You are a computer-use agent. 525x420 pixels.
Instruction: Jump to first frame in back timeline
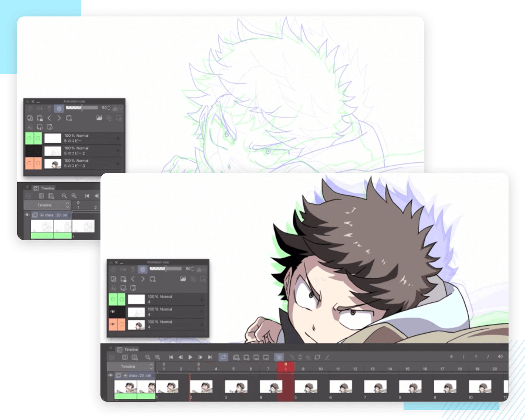coord(87,196)
